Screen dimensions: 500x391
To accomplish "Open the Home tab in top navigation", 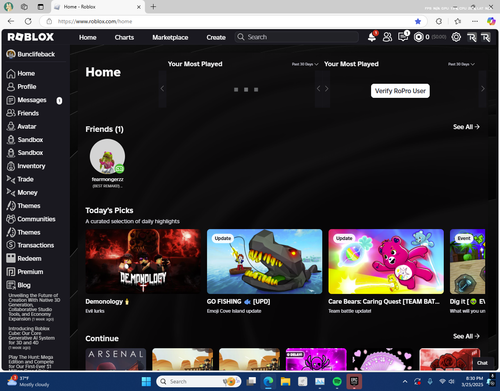I will click(88, 37).
